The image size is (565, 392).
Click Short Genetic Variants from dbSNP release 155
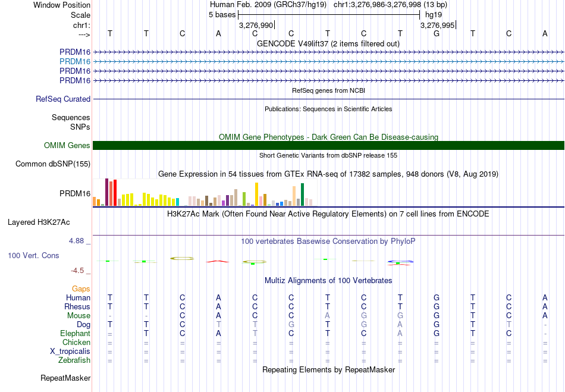328,155
